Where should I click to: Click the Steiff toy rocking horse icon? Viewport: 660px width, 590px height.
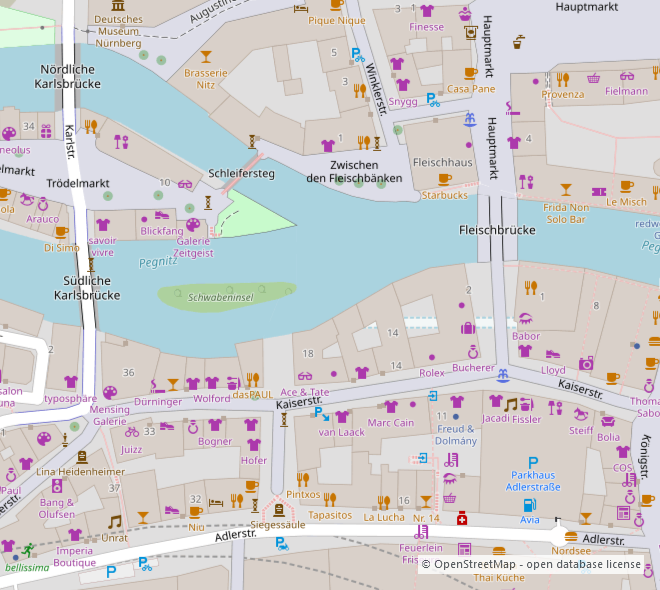pyautogui.click(x=583, y=414)
